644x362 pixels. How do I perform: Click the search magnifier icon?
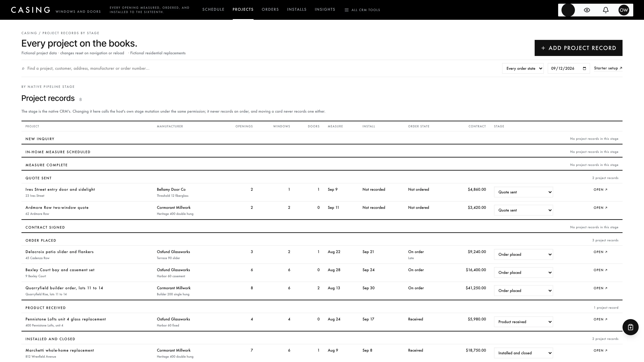point(23,68)
